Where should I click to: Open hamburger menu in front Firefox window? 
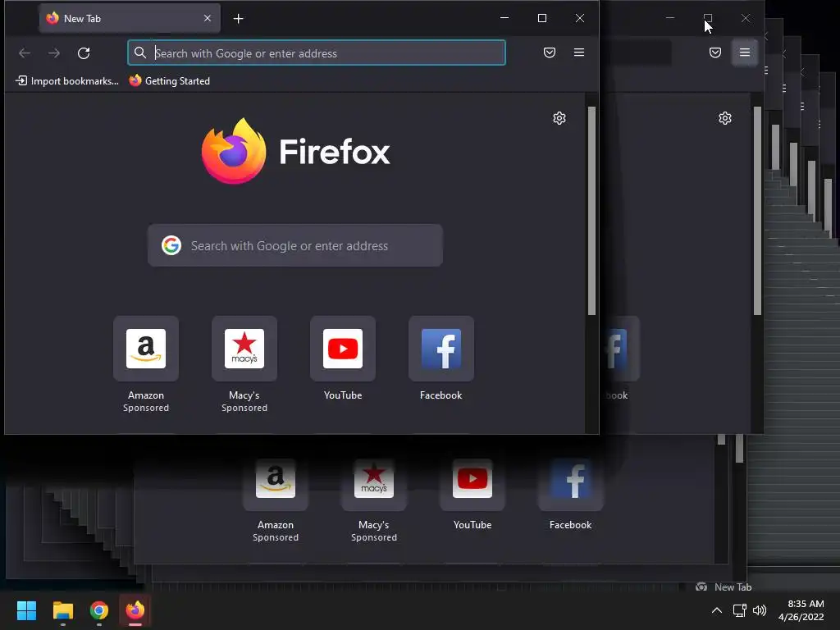579,52
